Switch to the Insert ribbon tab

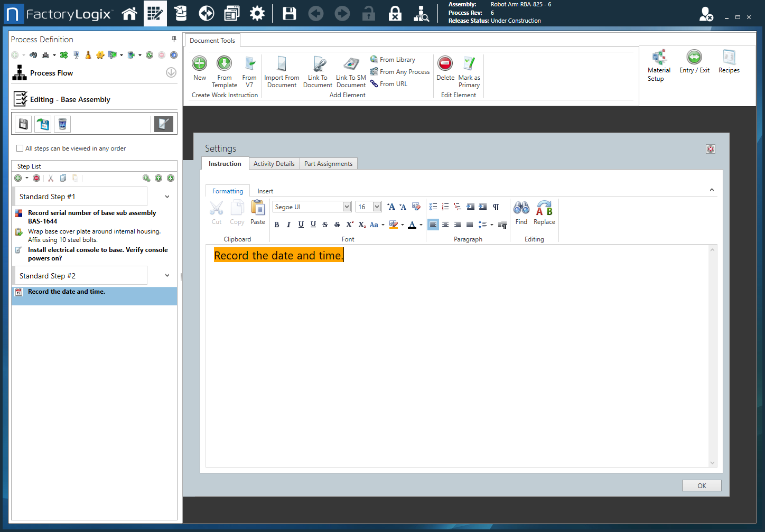(265, 191)
